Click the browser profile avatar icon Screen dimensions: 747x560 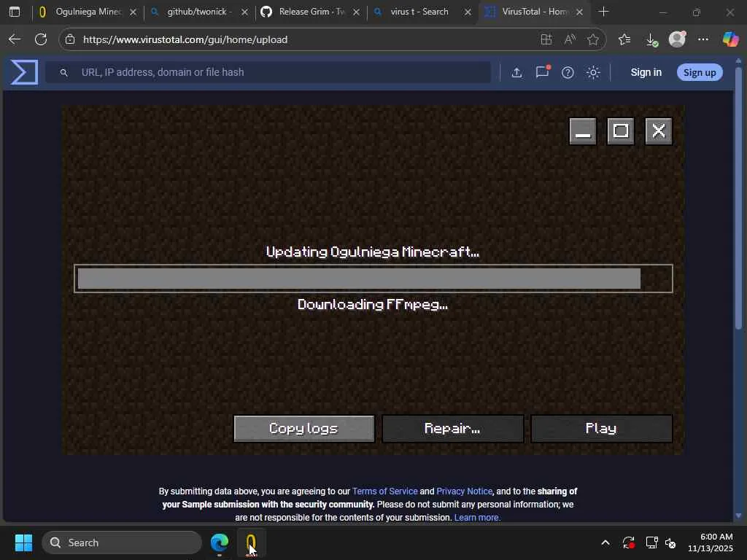click(677, 39)
